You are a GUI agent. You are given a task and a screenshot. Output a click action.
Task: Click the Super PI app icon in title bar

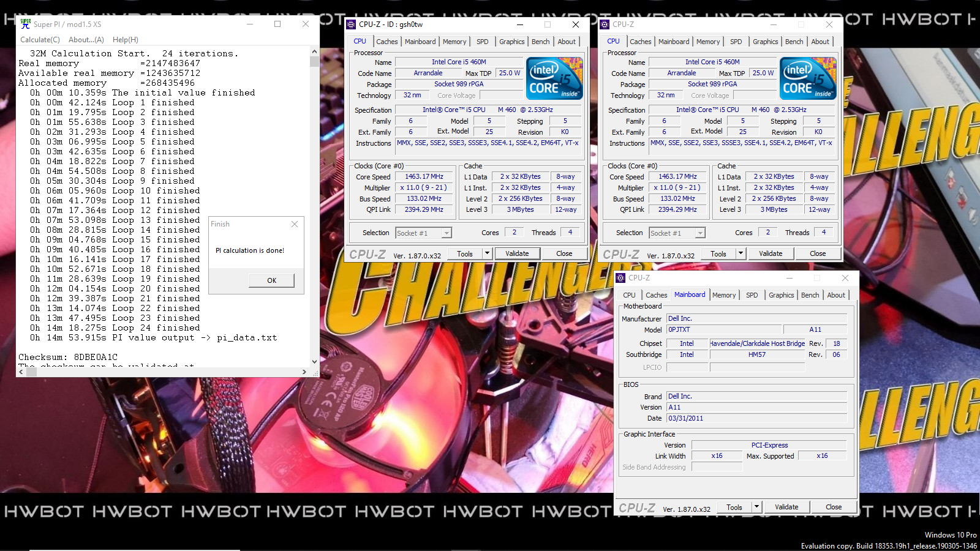25,24
